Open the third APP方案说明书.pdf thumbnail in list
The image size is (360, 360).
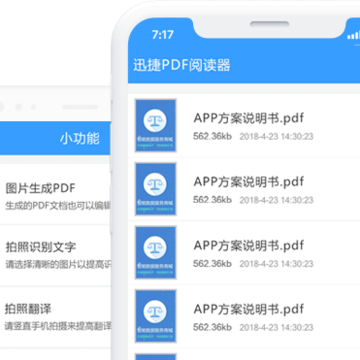[x=156, y=253]
